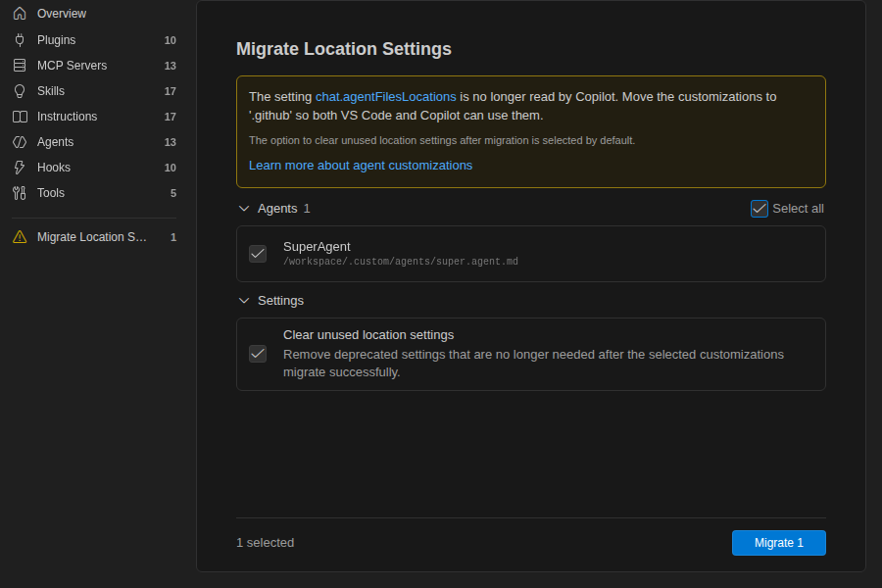Open the chat.agentFilesLocations setting link
882x588 pixels.
point(385,97)
